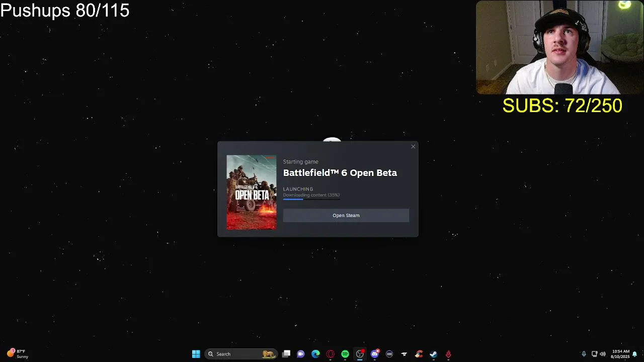Close the Battlefield 6 launch dialog
This screenshot has height=362, width=644.
pyautogui.click(x=413, y=146)
